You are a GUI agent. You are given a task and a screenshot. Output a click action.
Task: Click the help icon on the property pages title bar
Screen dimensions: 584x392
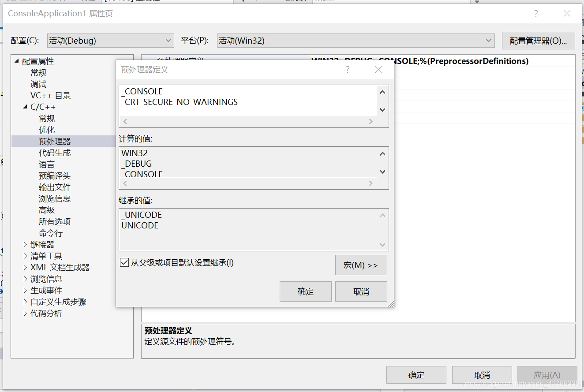[536, 14]
